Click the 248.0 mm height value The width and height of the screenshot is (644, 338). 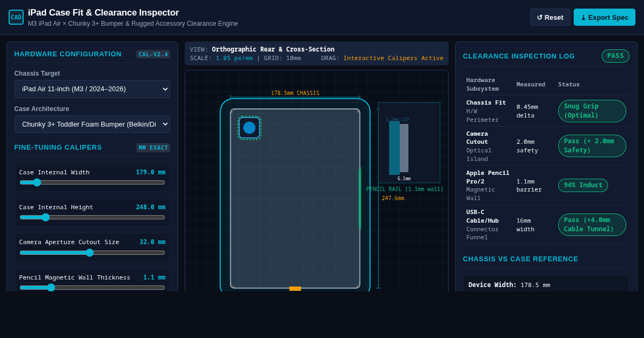pyautogui.click(x=150, y=207)
